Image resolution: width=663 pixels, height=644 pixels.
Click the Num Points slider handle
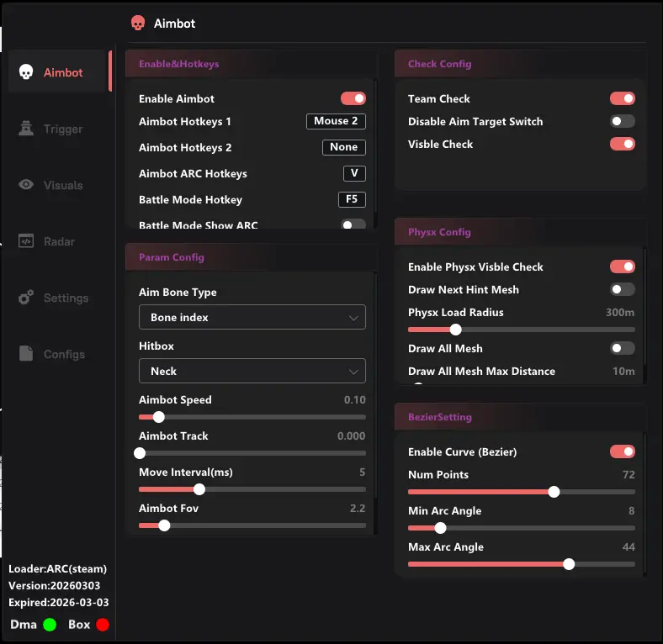pyautogui.click(x=554, y=492)
